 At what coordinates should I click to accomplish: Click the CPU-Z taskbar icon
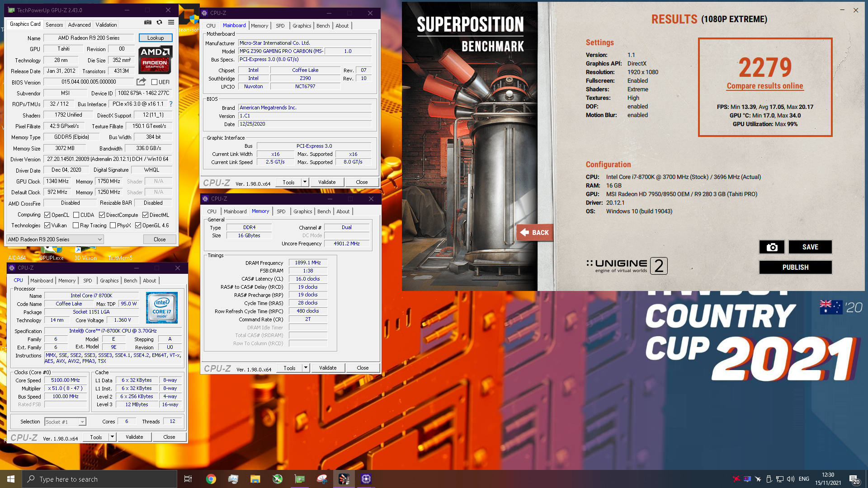pyautogui.click(x=366, y=479)
